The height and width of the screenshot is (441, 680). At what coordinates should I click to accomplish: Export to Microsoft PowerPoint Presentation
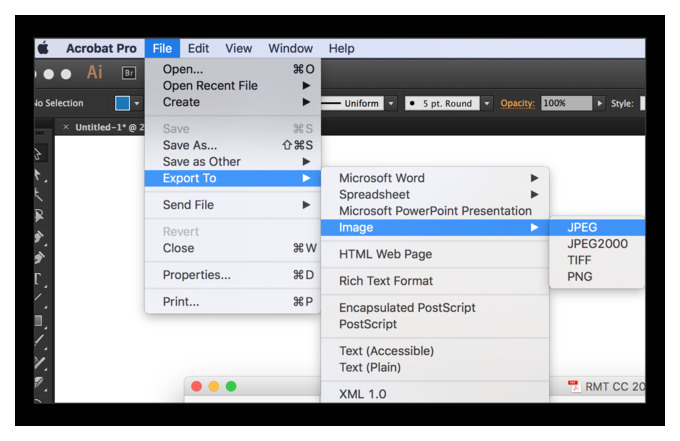[x=435, y=211]
